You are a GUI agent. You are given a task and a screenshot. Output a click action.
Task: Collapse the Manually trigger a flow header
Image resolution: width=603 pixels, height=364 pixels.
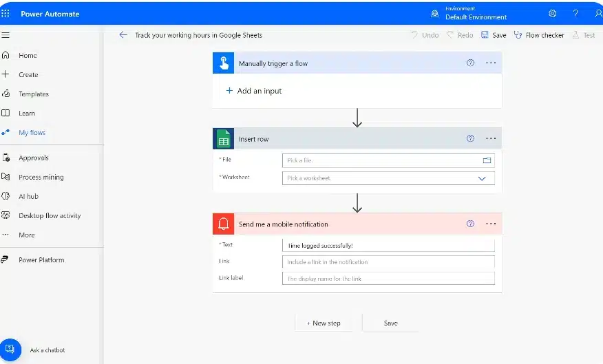[357, 63]
